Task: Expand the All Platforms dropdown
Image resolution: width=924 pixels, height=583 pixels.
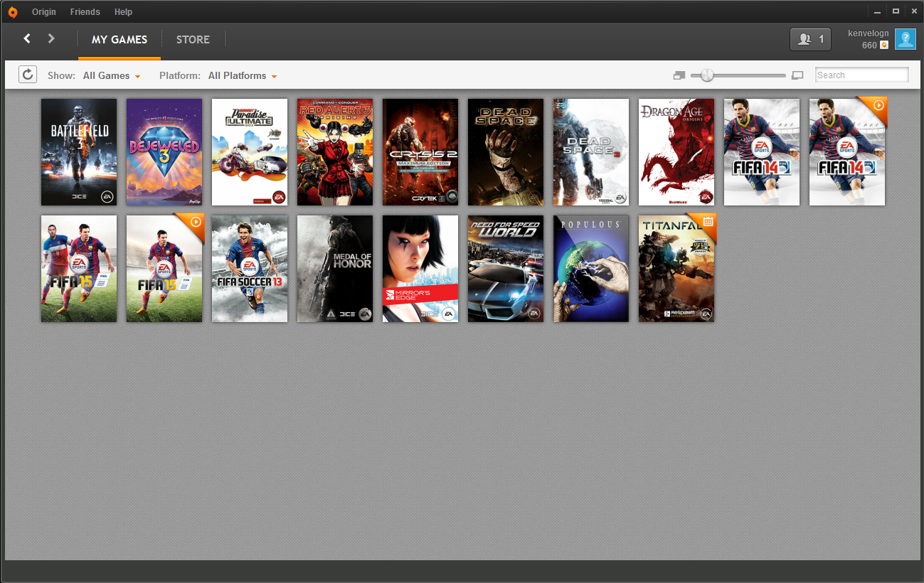Action: point(243,75)
